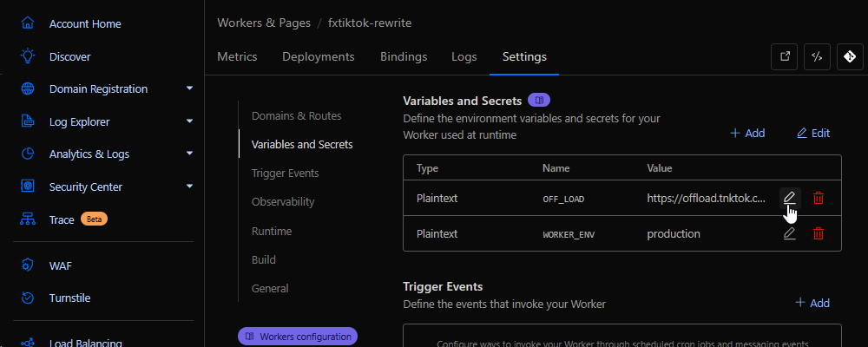Select Variables and Secrets in settings nav
The width and height of the screenshot is (868, 347).
[302, 145]
